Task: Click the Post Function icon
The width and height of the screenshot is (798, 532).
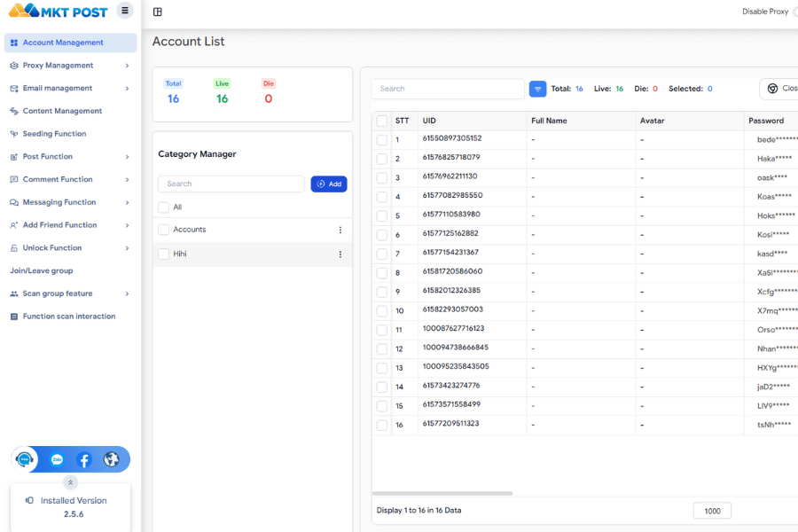Action: point(14,157)
